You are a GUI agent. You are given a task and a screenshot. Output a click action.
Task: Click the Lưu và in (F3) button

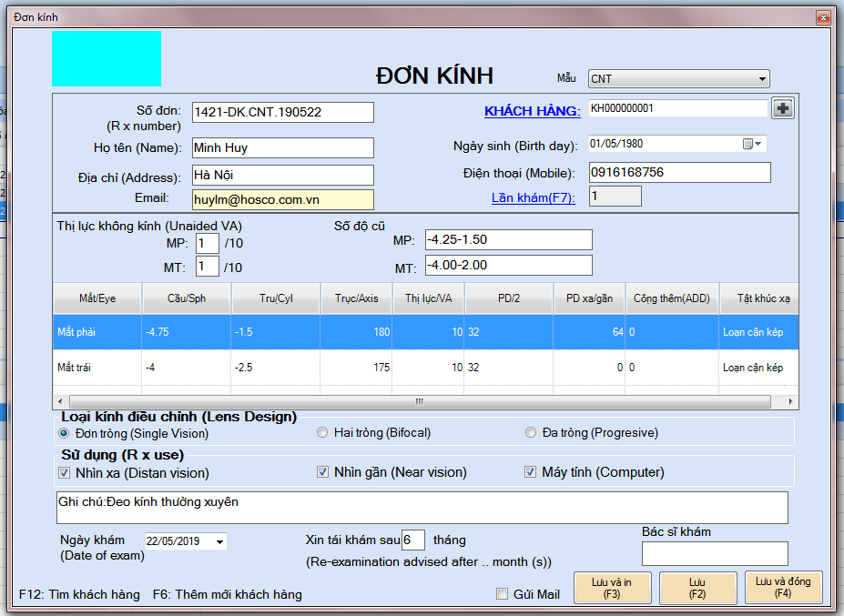612,588
